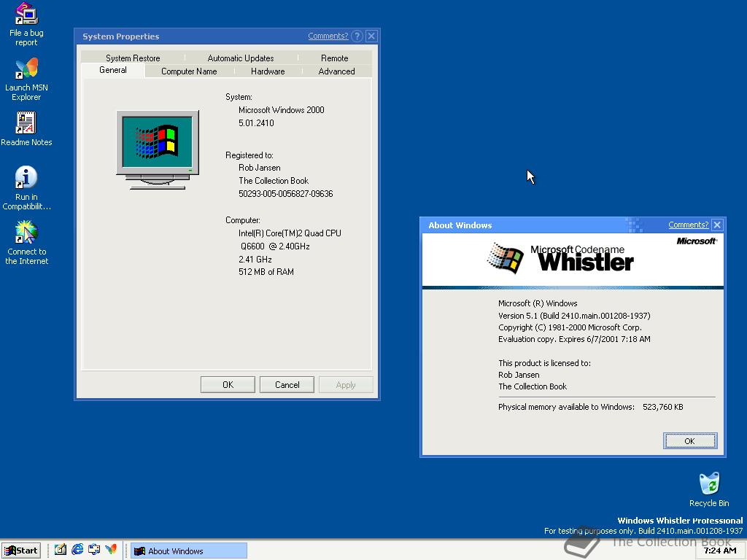This screenshot has height=560, width=747.
Task: Switch to the Automatic Updates tab
Action: tap(241, 58)
